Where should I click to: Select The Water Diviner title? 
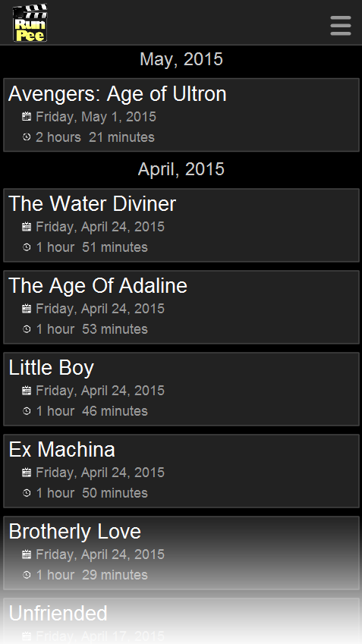(x=92, y=204)
